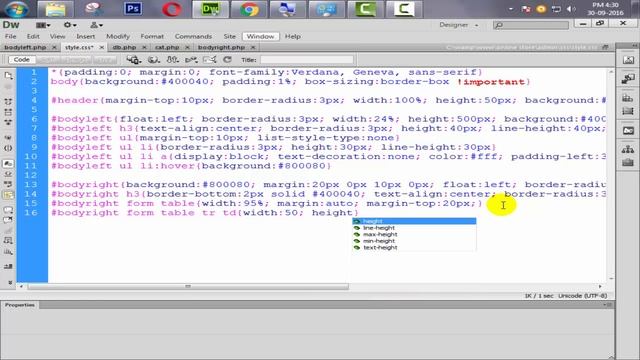
Task: Click the Code view button
Action: click(x=22, y=60)
